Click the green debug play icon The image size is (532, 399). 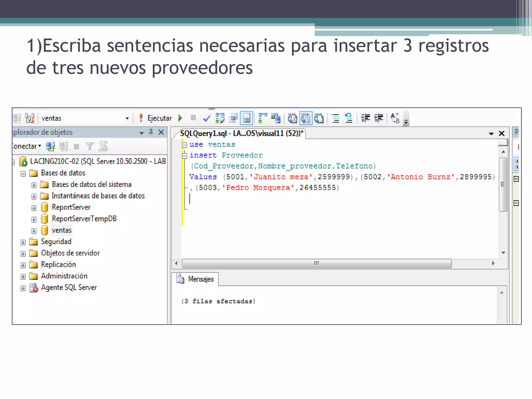180,118
